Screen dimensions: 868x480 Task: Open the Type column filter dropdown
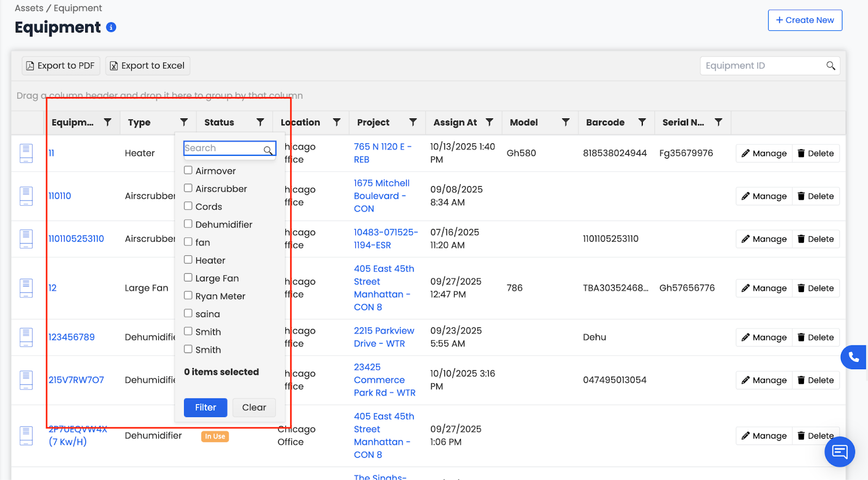point(184,122)
